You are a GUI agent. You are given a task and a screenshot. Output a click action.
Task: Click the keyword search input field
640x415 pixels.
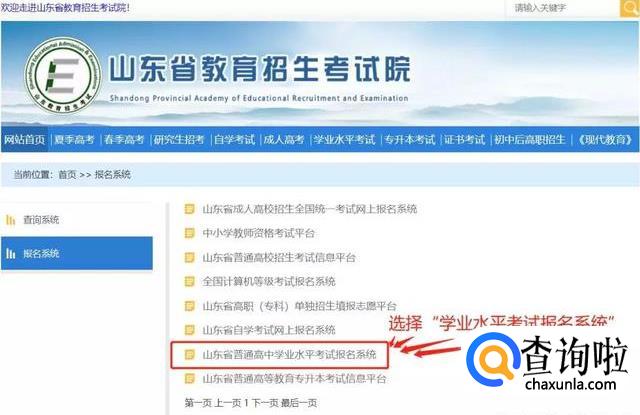tap(563, 8)
